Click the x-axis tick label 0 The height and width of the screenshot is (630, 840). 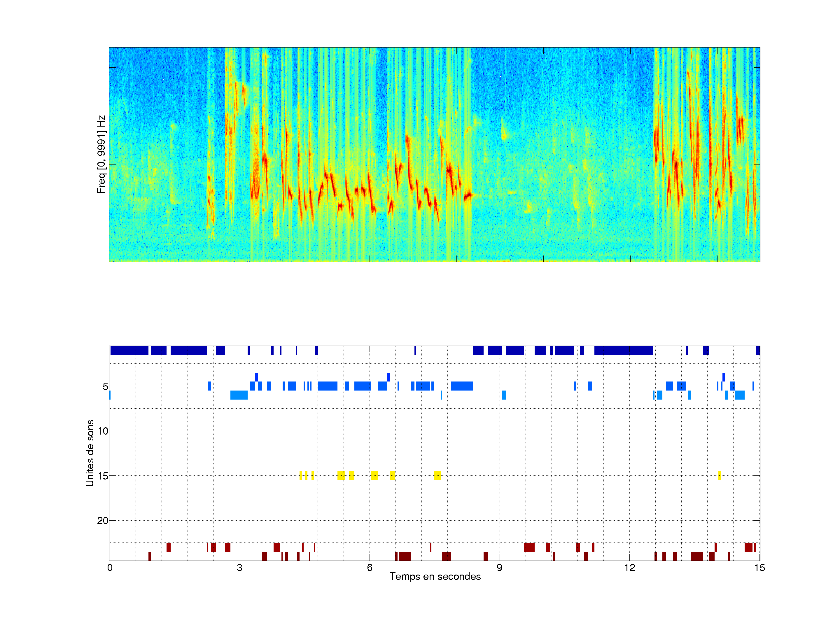pos(110,568)
